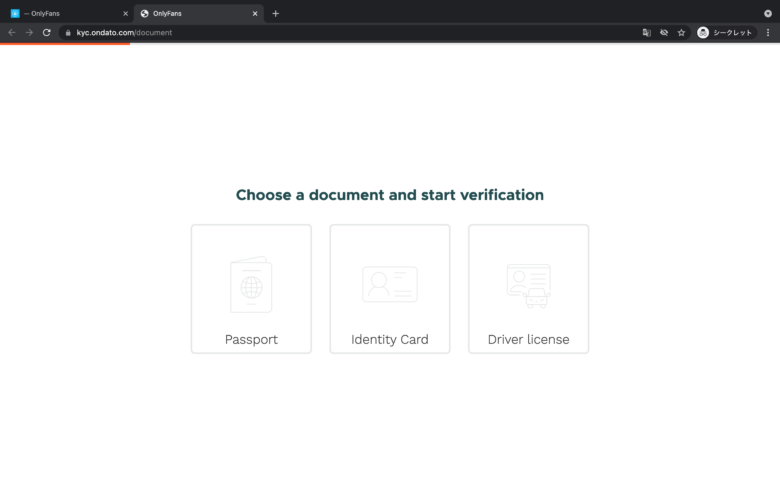This screenshot has height=488, width=780.
Task: Click the address bar URL field
Action: [x=348, y=32]
